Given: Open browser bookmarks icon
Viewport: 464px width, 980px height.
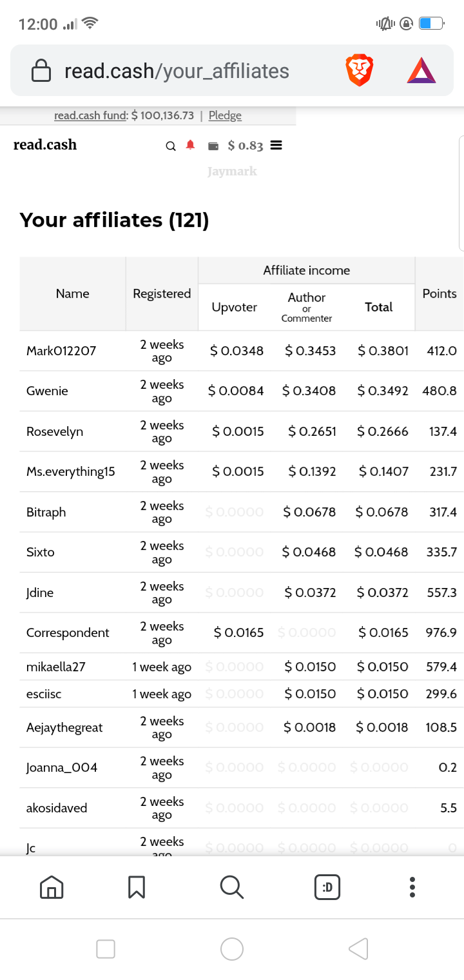Looking at the screenshot, I should (x=137, y=887).
